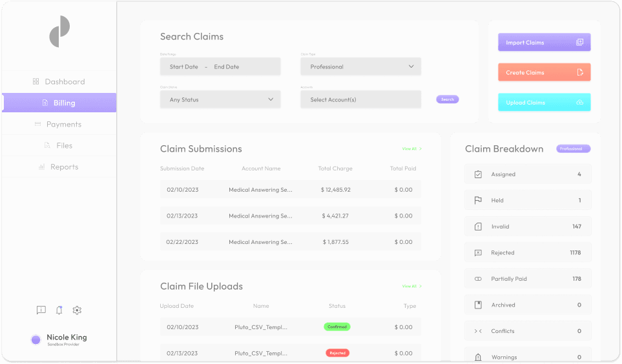Viewport: 622px width, 364px height.
Task: Open notifications bell icon in sidebar
Action: coord(59,310)
